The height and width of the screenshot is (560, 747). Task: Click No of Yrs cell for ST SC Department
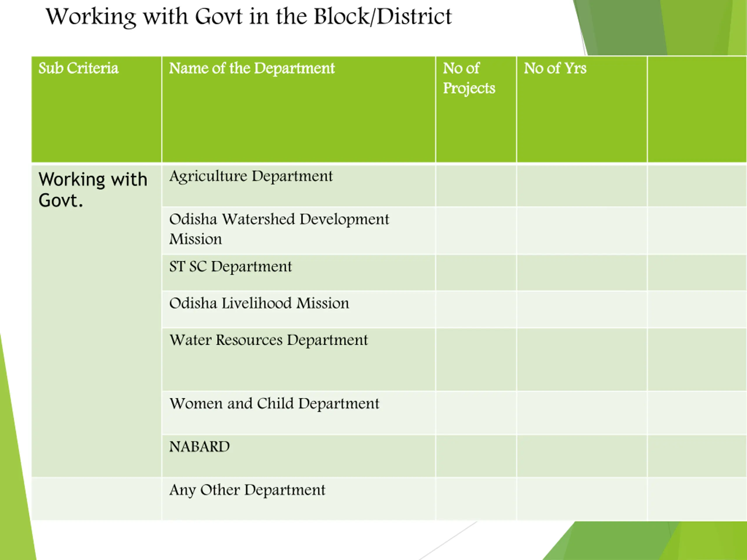582,273
